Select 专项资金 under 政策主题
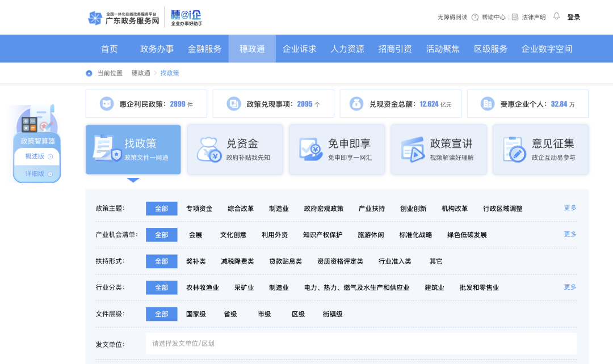The image size is (613, 364). (199, 209)
